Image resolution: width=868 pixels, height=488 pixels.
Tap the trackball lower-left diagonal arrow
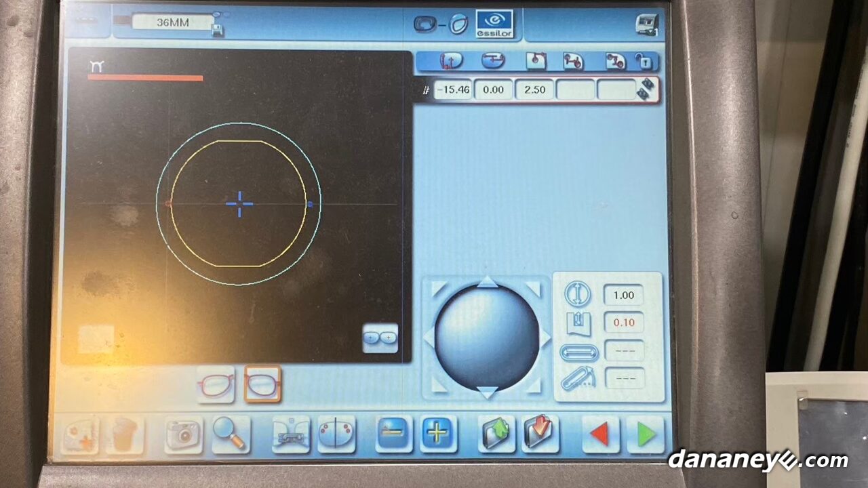pos(439,385)
